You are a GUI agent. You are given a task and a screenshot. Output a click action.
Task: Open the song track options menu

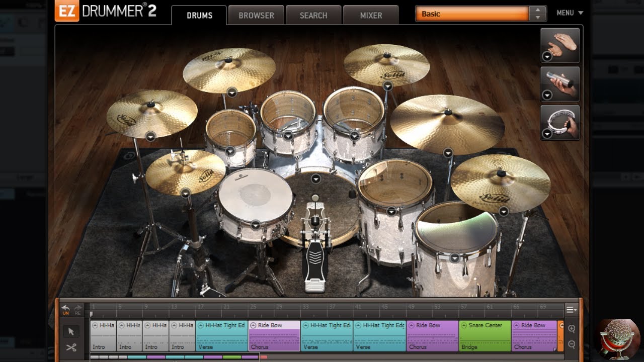tap(571, 310)
